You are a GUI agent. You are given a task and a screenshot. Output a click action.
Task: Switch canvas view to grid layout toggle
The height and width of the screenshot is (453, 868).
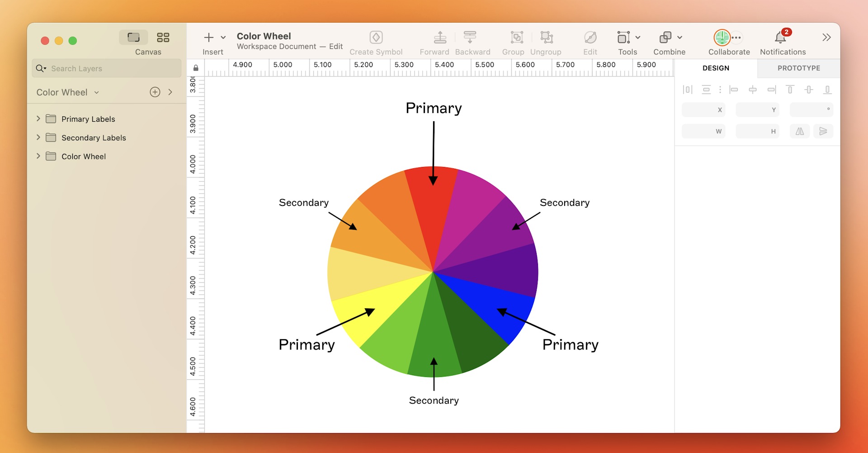(x=163, y=38)
